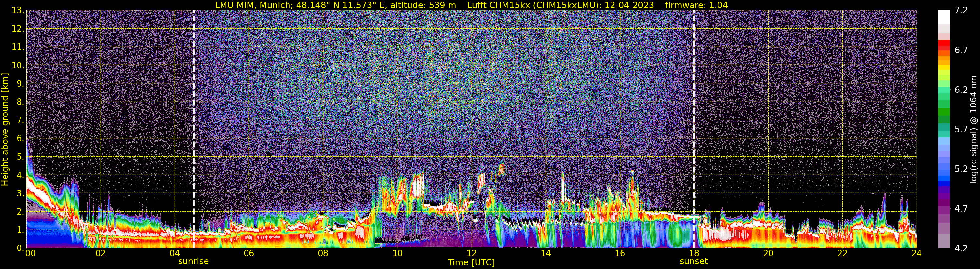
Task: Click the sunset label below the axis
Action: pyautogui.click(x=693, y=262)
